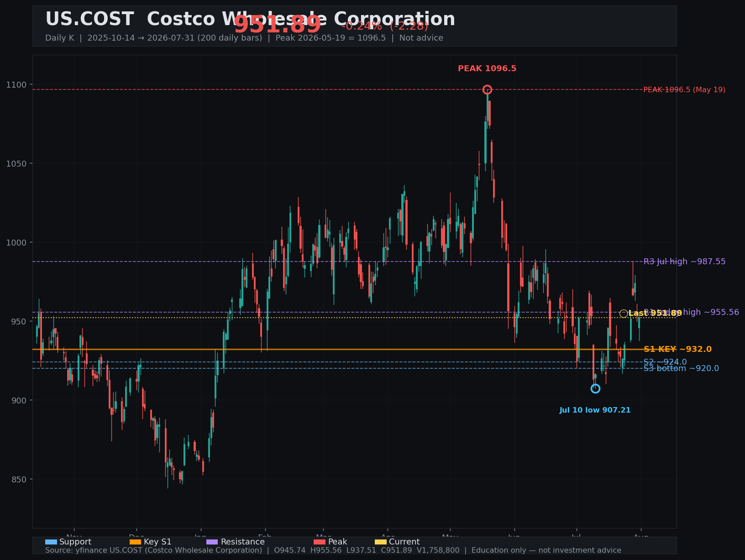Click the red circle marker at the chart peak
The image size is (745, 560).
pos(487,89)
